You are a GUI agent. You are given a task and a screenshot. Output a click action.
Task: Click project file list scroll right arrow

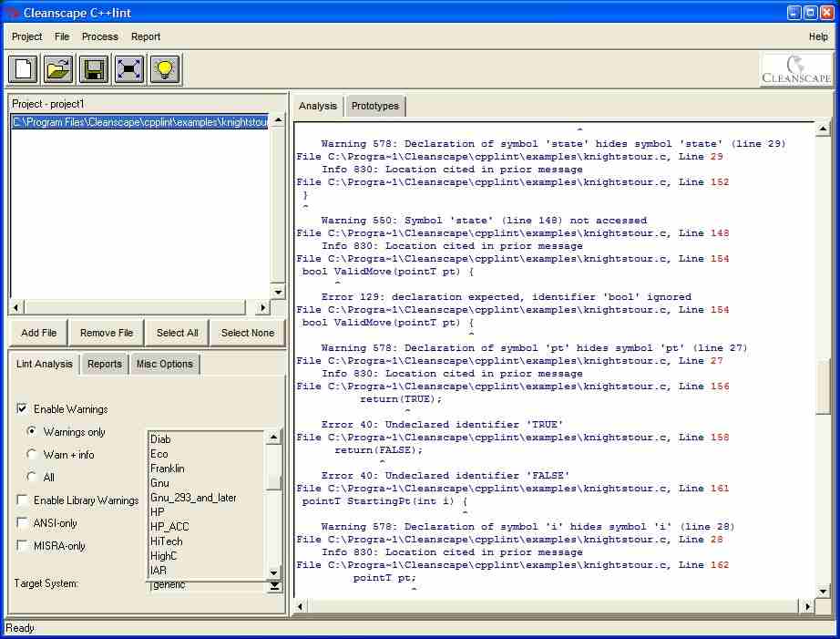262,308
